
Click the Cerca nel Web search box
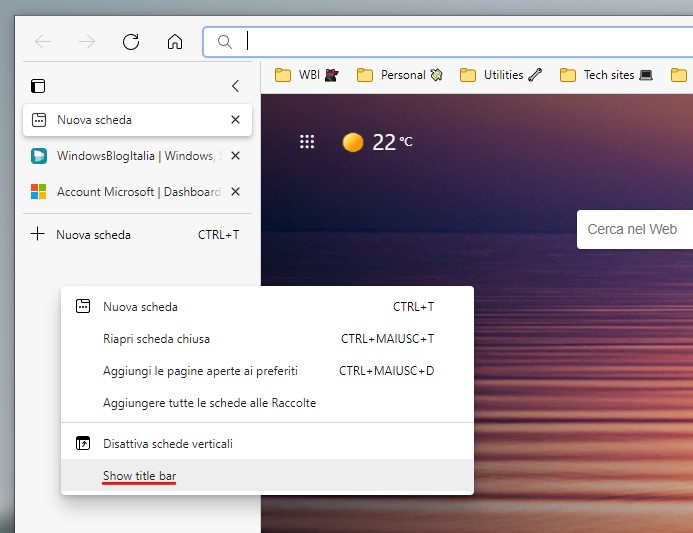635,229
